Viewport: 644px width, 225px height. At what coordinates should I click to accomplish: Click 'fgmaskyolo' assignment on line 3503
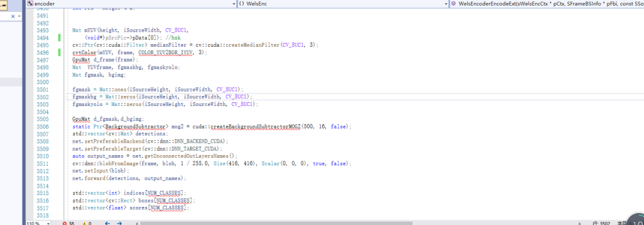click(x=87, y=105)
